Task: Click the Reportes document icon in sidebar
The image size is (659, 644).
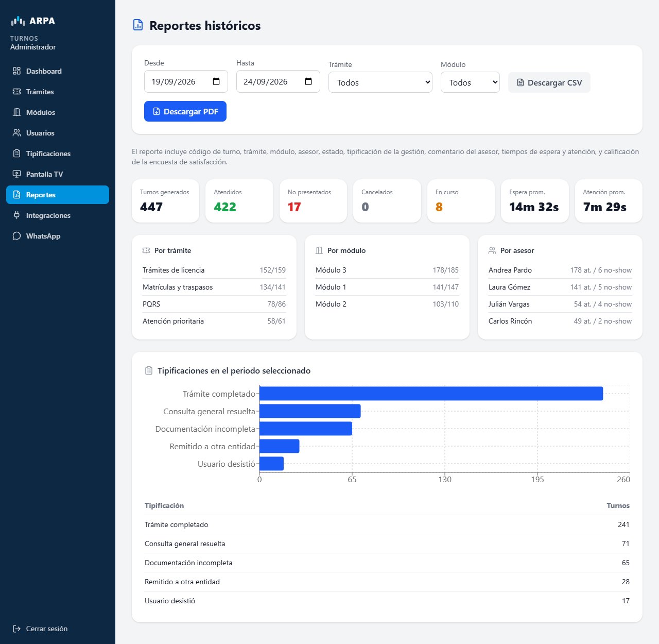Action: coord(16,195)
